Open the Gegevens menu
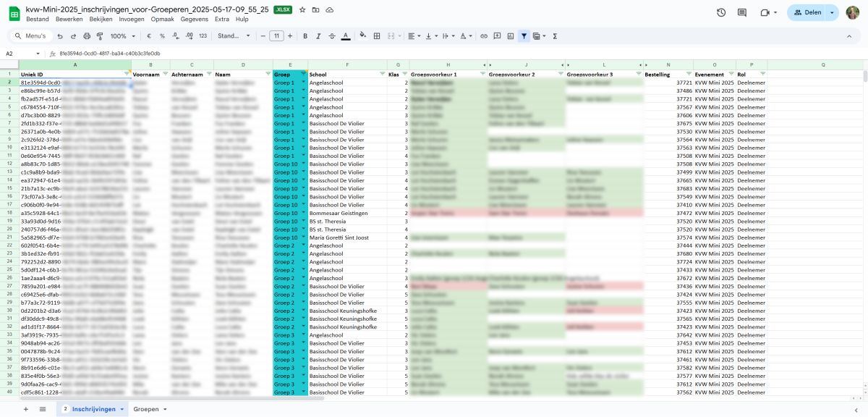 pyautogui.click(x=194, y=19)
